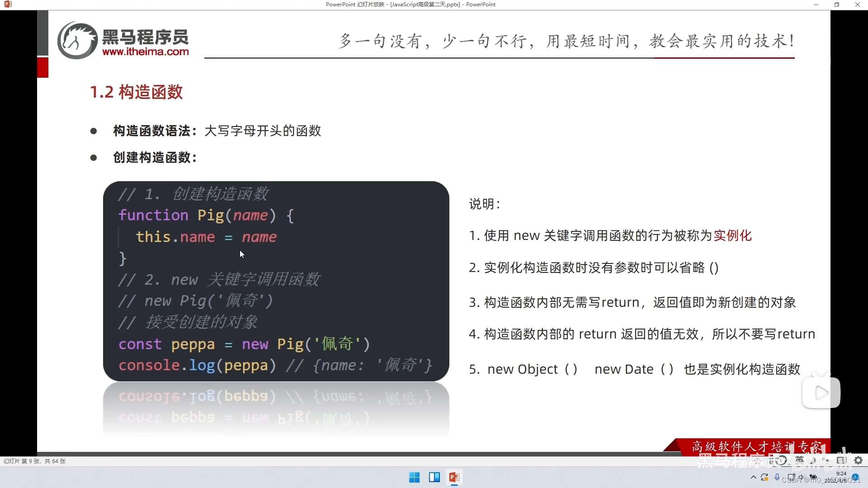Click the power/battery icon in the tray

pyautogui.click(x=813, y=479)
